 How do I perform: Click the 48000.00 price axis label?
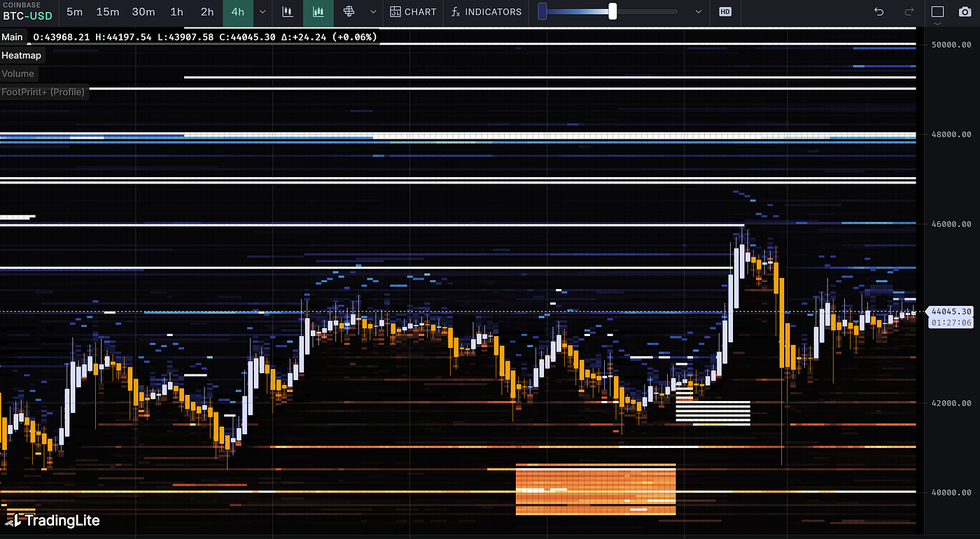point(951,134)
